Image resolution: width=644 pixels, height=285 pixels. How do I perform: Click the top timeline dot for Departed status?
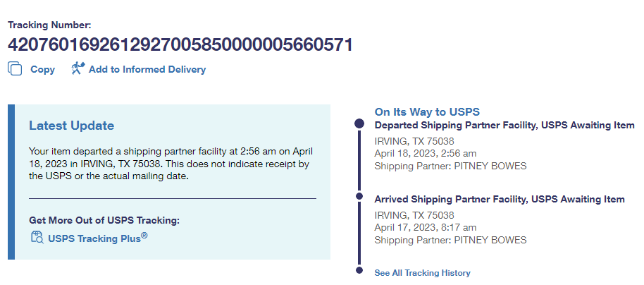tap(359, 124)
